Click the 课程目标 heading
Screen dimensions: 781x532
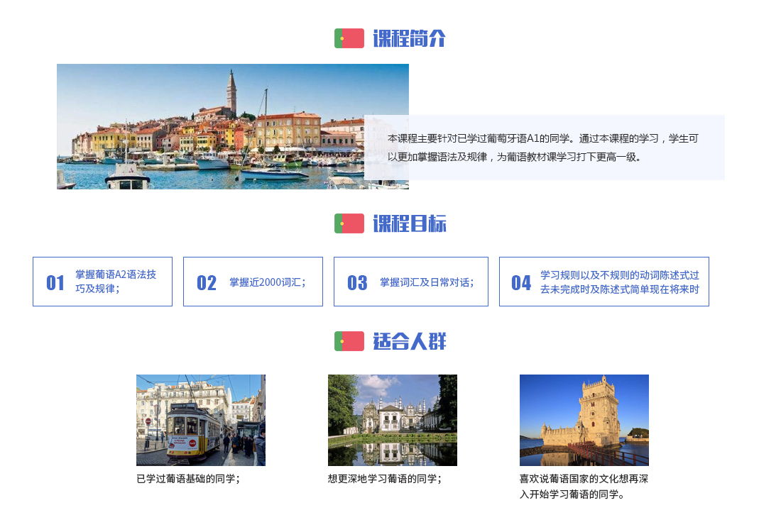pyautogui.click(x=410, y=223)
